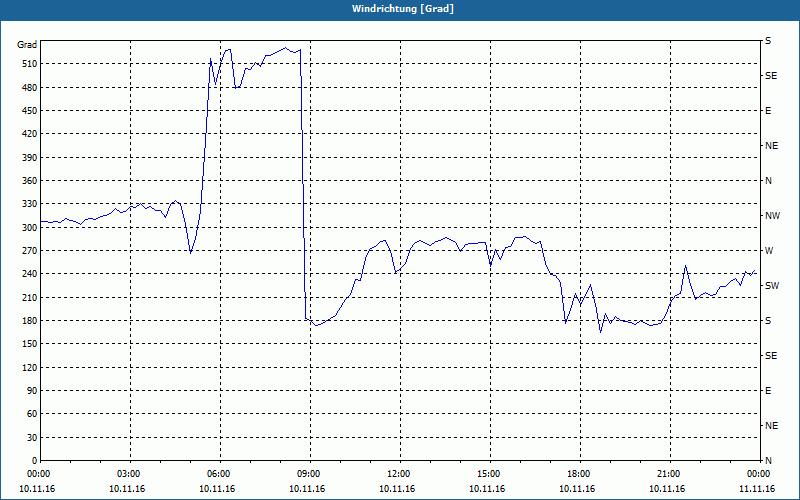Select the 10.11.16 date beneath 06:00

(217, 489)
